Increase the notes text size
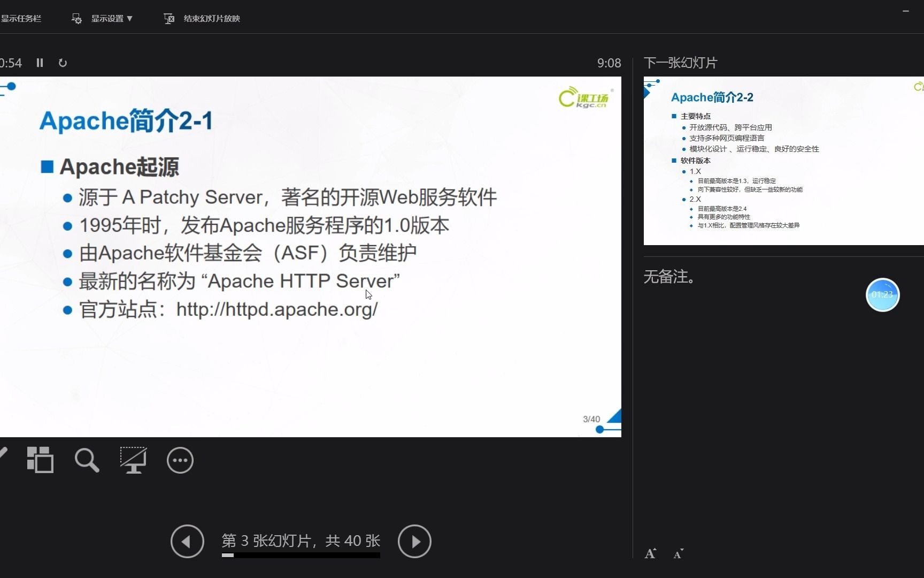924x578 pixels. pyautogui.click(x=650, y=553)
